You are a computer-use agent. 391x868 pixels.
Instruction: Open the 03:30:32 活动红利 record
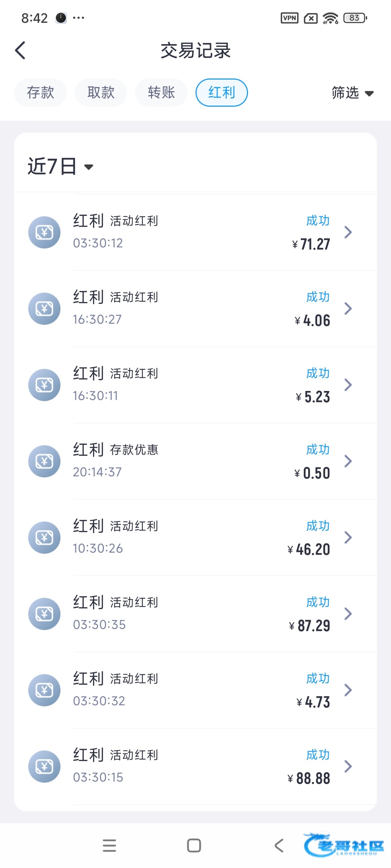195,690
